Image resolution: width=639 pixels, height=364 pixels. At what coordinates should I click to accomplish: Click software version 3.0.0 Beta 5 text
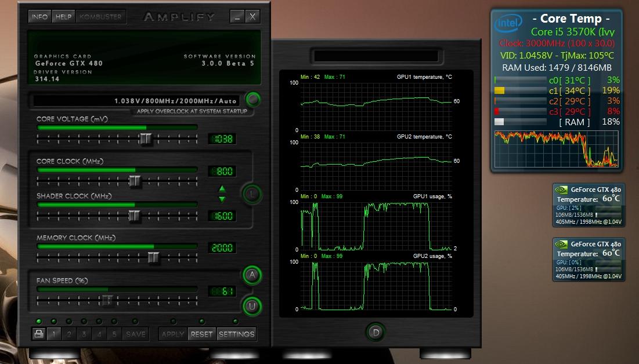tap(228, 63)
